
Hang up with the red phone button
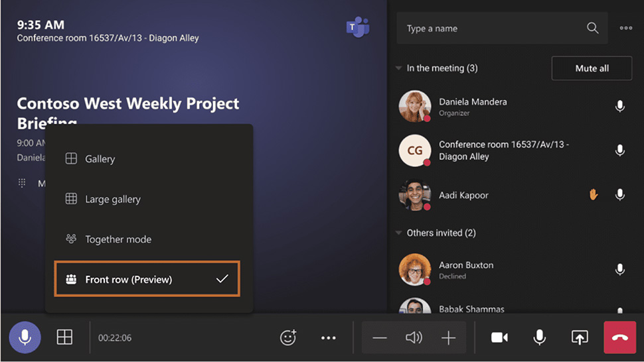click(620, 337)
